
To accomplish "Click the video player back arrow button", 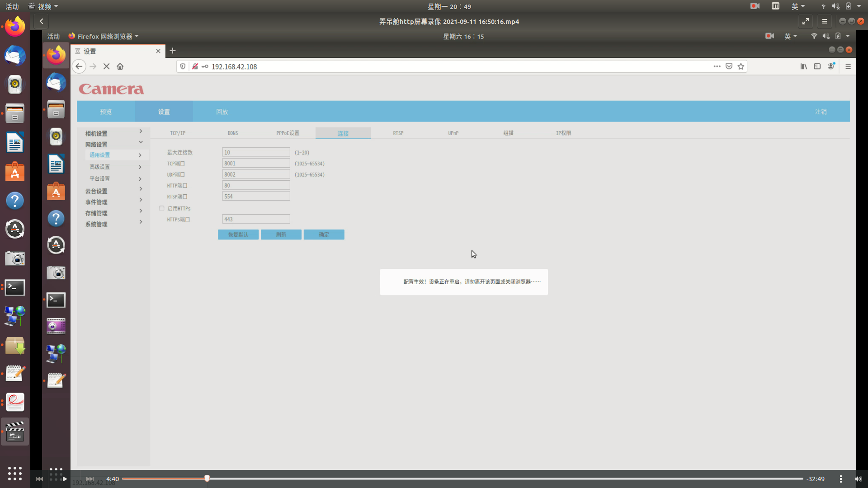I will pos(41,21).
